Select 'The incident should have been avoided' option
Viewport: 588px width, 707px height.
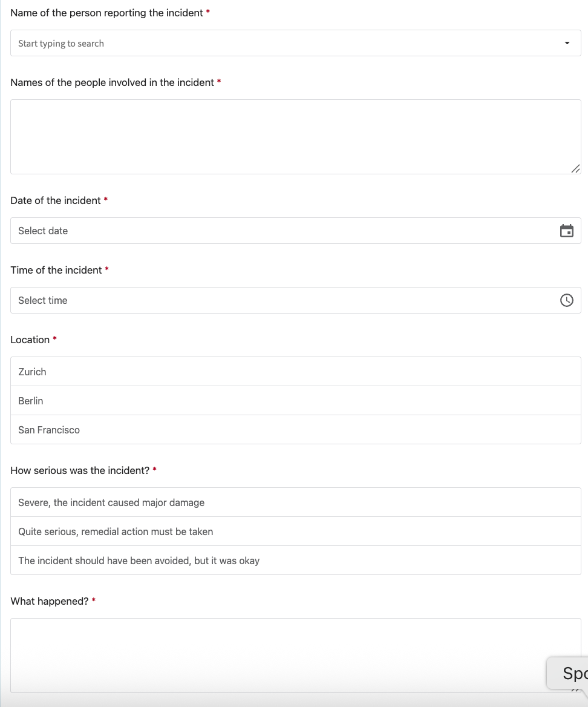pyautogui.click(x=295, y=561)
